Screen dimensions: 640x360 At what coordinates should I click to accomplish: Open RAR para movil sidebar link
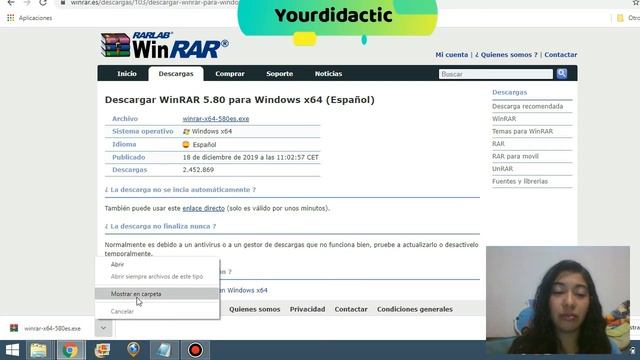[515, 156]
